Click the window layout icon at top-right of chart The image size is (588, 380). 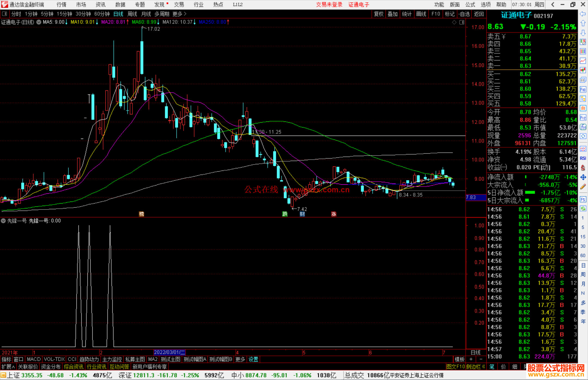(x=462, y=22)
